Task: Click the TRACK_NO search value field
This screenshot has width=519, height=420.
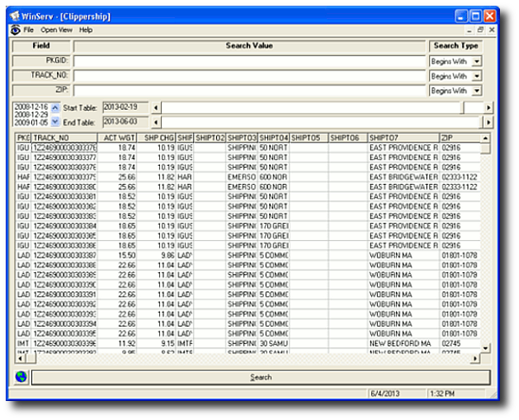Action: [249, 76]
